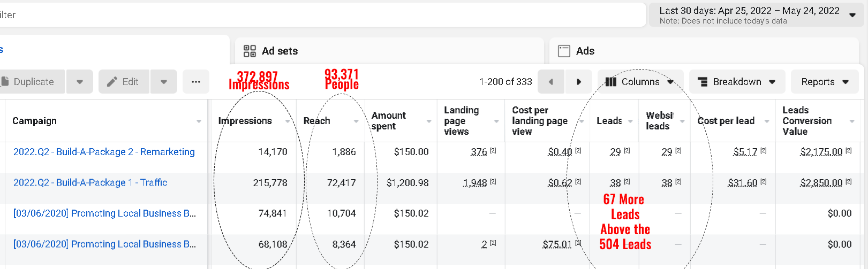Click the $31.60 cost per lead value
The image size is (868, 269).
pyautogui.click(x=743, y=183)
